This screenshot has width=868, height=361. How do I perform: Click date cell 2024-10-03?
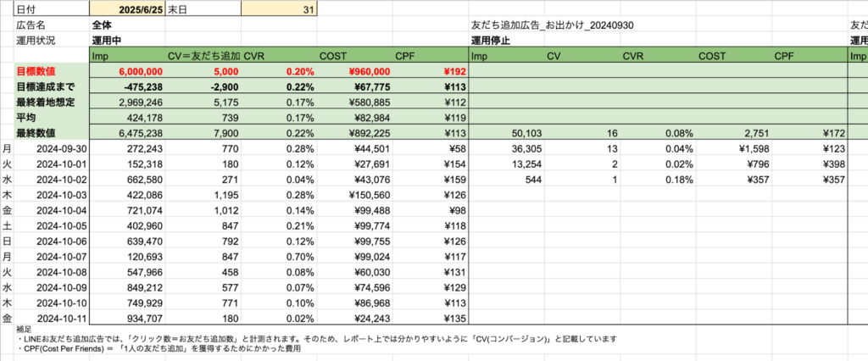[52, 195]
